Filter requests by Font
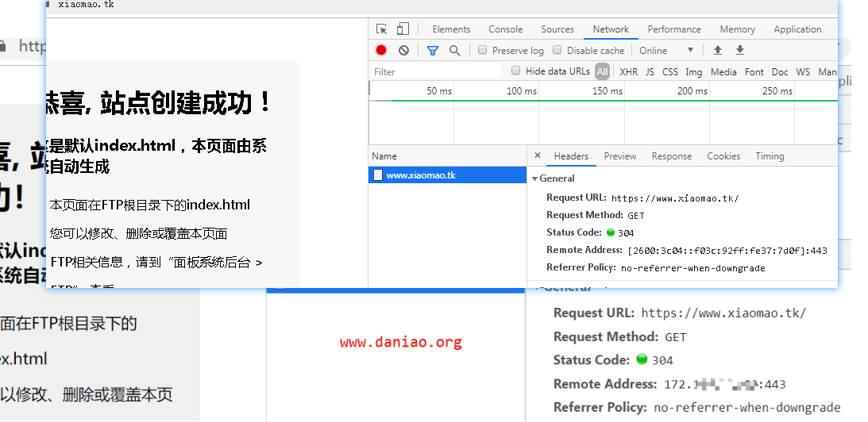Viewport: 868px width, 422px height. [x=754, y=72]
